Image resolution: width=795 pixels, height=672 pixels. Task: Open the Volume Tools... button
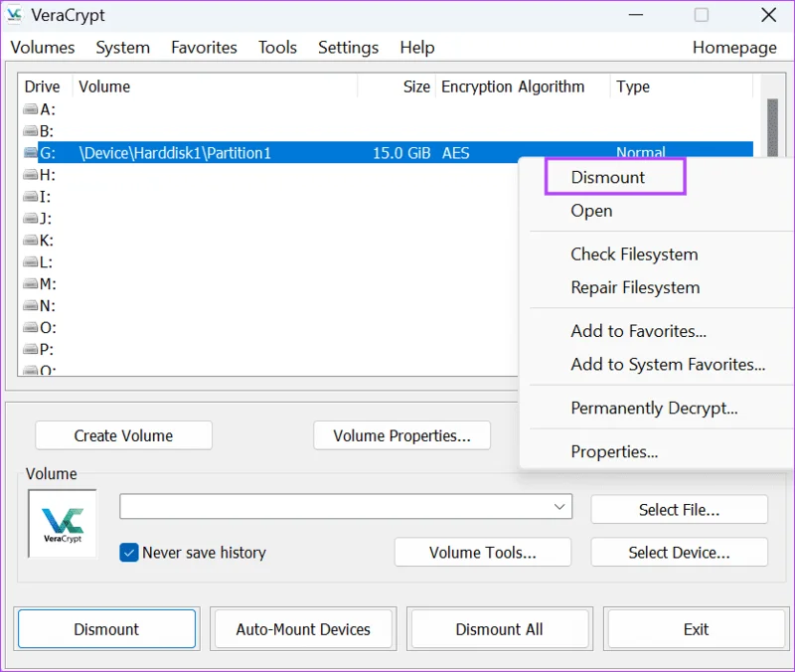pyautogui.click(x=483, y=553)
